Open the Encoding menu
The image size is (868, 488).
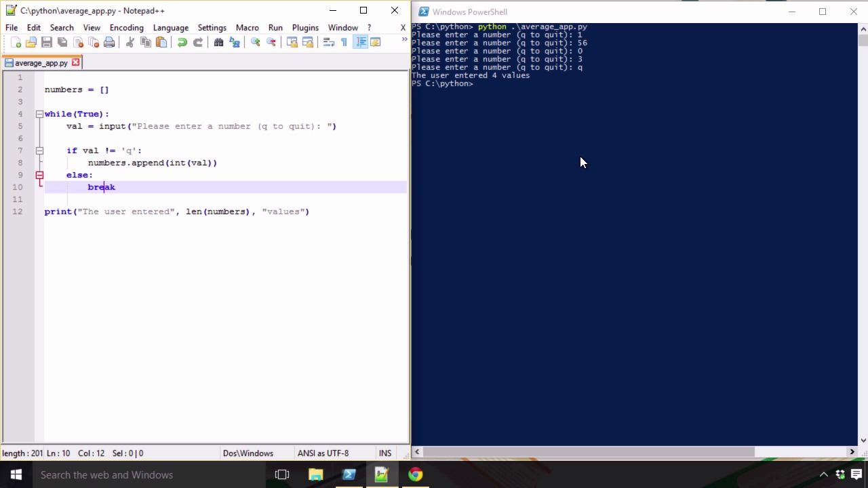(x=127, y=28)
